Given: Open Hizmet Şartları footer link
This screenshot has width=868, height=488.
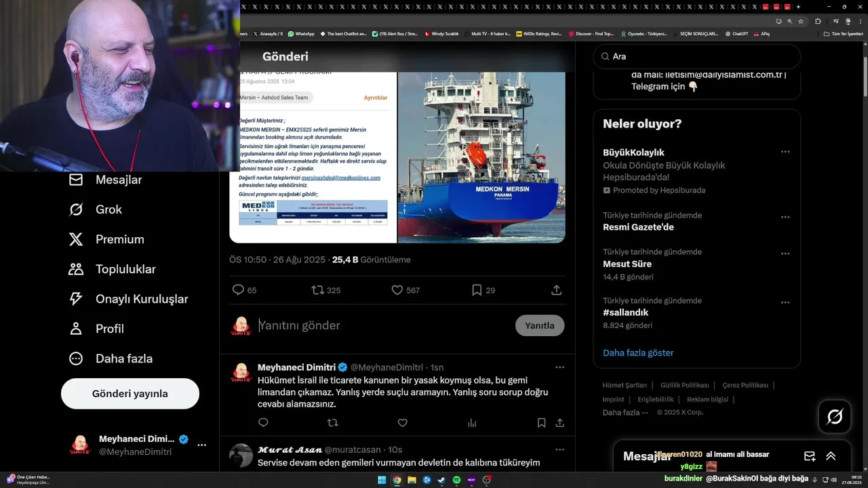Looking at the screenshot, I should [x=625, y=385].
